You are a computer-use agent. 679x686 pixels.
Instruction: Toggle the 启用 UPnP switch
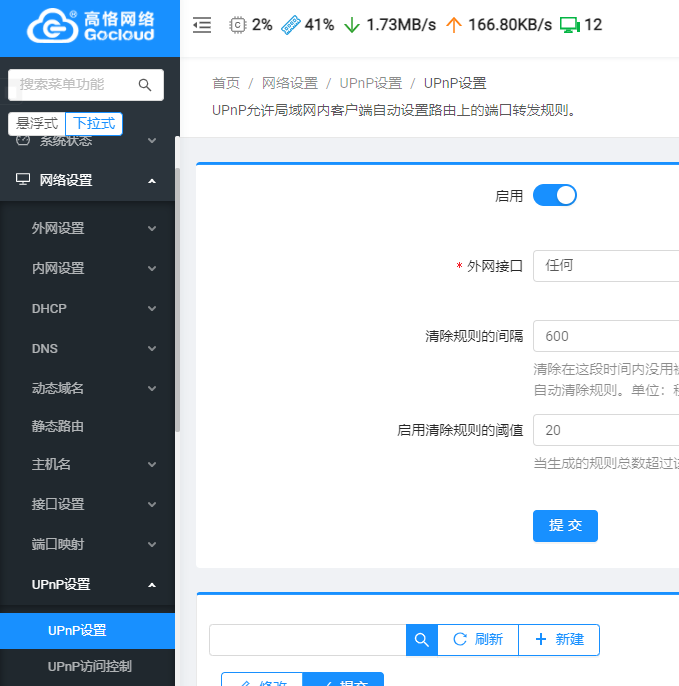555,195
